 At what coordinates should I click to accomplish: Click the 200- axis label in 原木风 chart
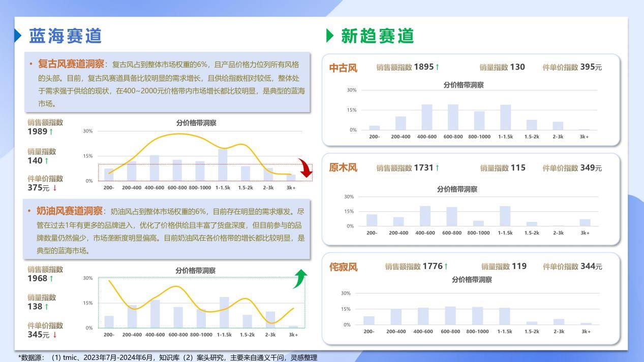[372, 233]
